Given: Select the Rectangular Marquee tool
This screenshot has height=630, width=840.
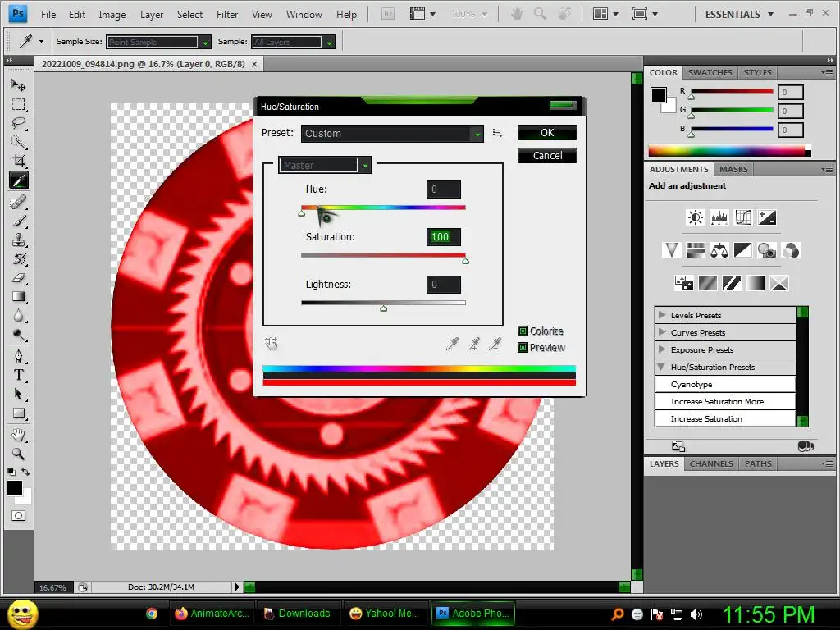Looking at the screenshot, I should point(19,104).
